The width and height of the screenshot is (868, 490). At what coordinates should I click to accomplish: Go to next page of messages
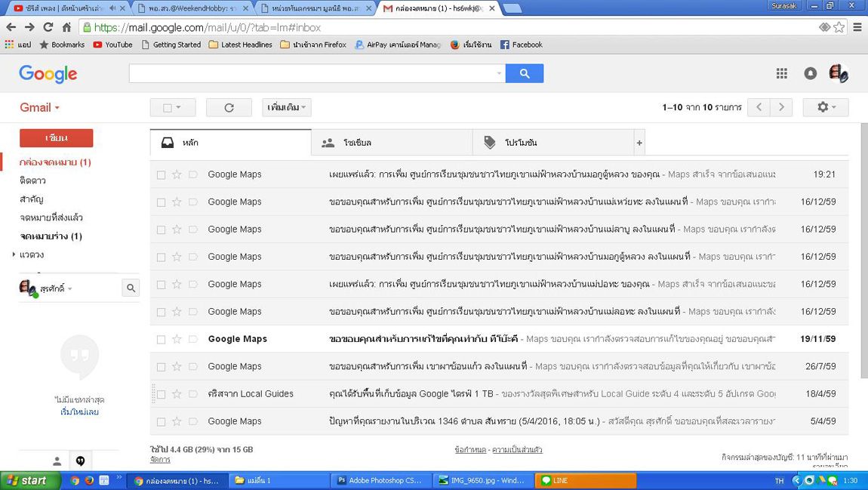click(x=781, y=107)
